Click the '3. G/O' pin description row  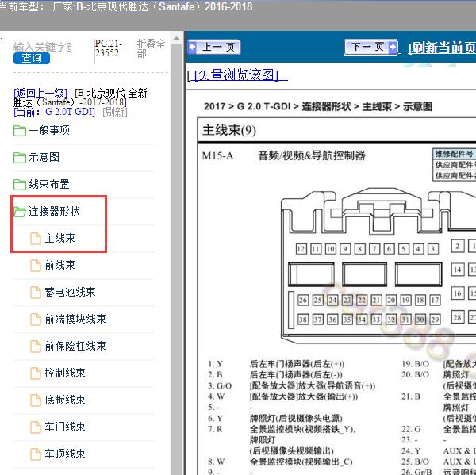point(291,385)
